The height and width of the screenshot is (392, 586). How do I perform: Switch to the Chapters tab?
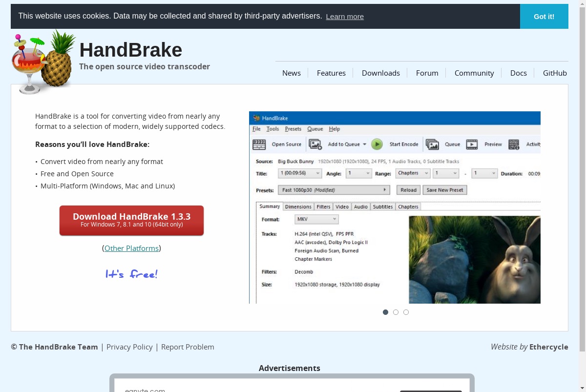[408, 206]
